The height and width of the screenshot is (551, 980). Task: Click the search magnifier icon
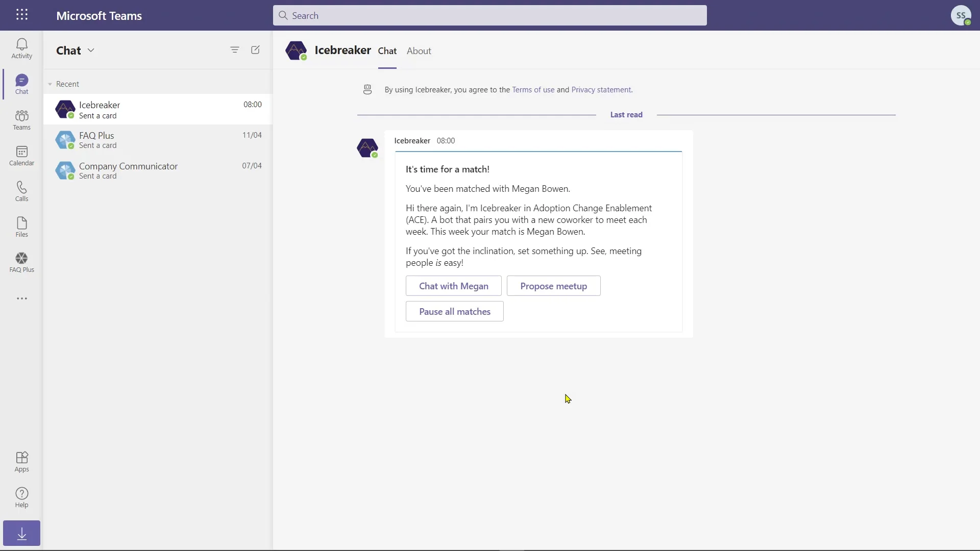point(283,15)
